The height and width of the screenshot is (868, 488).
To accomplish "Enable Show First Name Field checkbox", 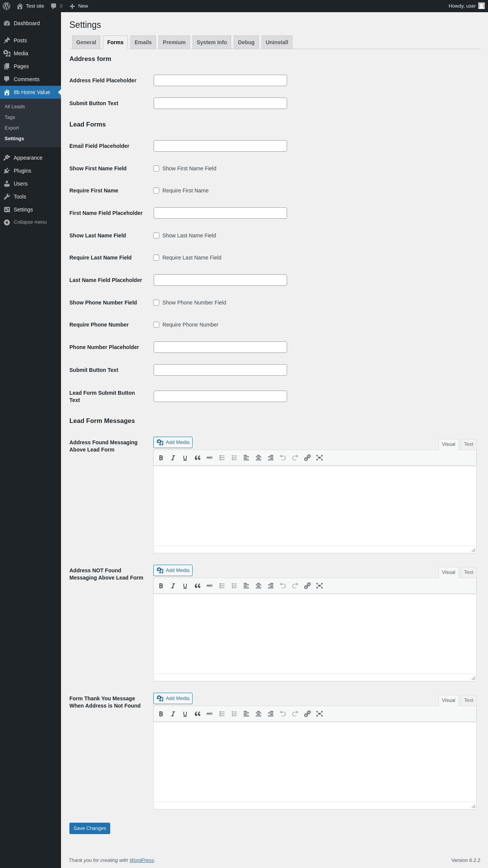I will pos(156,168).
